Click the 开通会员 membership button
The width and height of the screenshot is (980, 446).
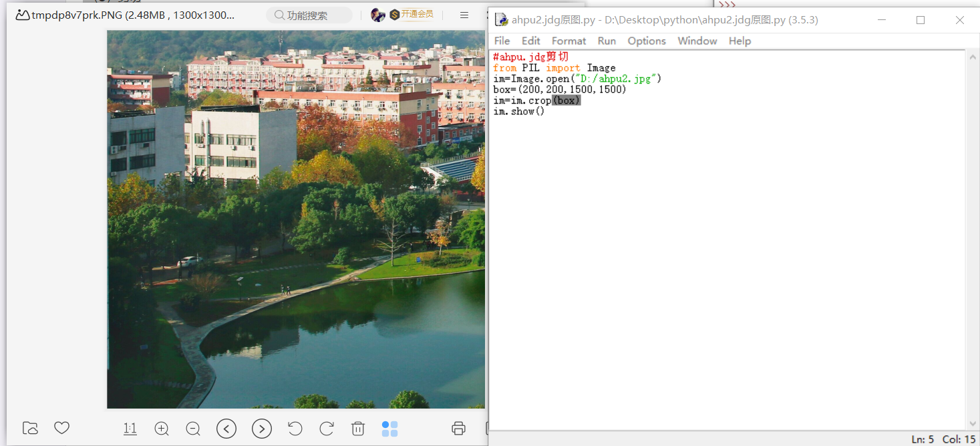click(x=412, y=14)
